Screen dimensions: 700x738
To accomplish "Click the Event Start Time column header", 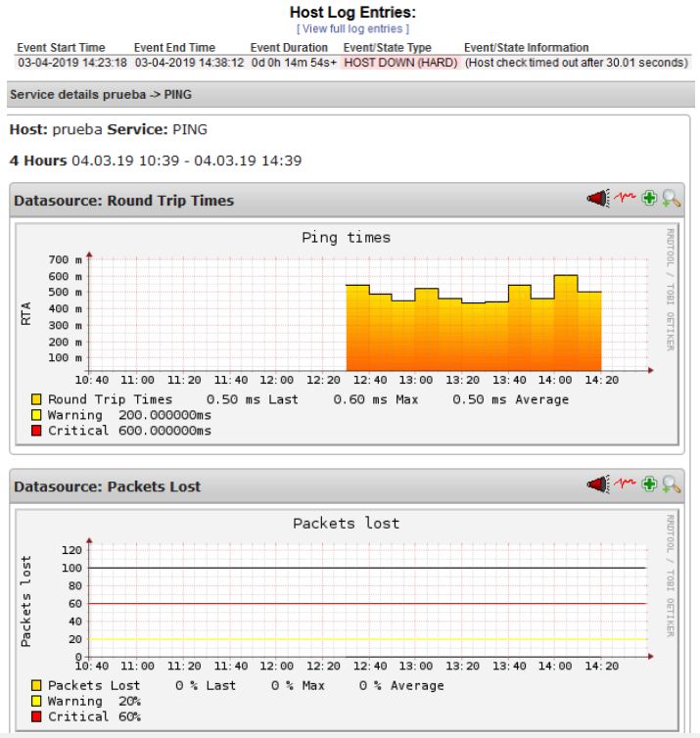I will 61,48.
